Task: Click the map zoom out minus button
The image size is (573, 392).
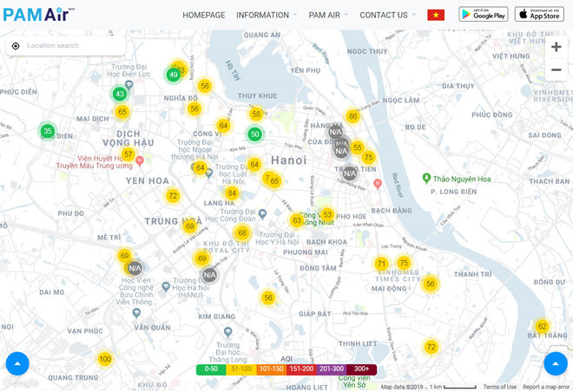Action: [x=557, y=70]
